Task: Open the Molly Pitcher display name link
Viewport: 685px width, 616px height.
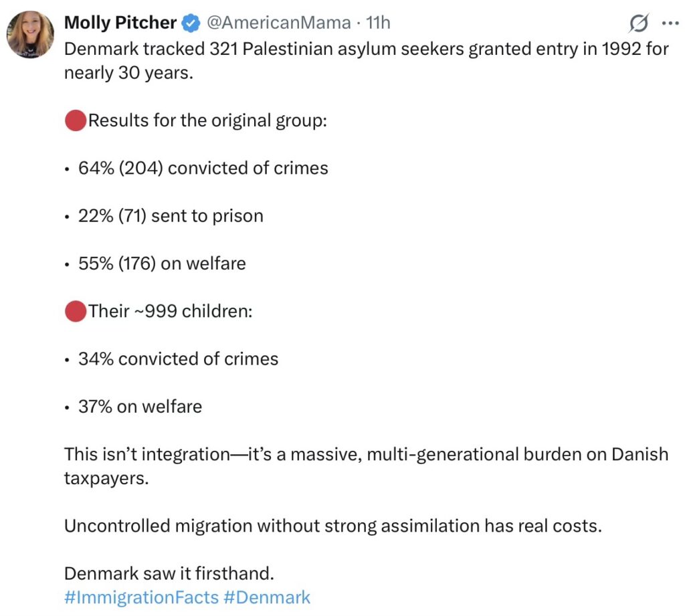Action: [120, 23]
